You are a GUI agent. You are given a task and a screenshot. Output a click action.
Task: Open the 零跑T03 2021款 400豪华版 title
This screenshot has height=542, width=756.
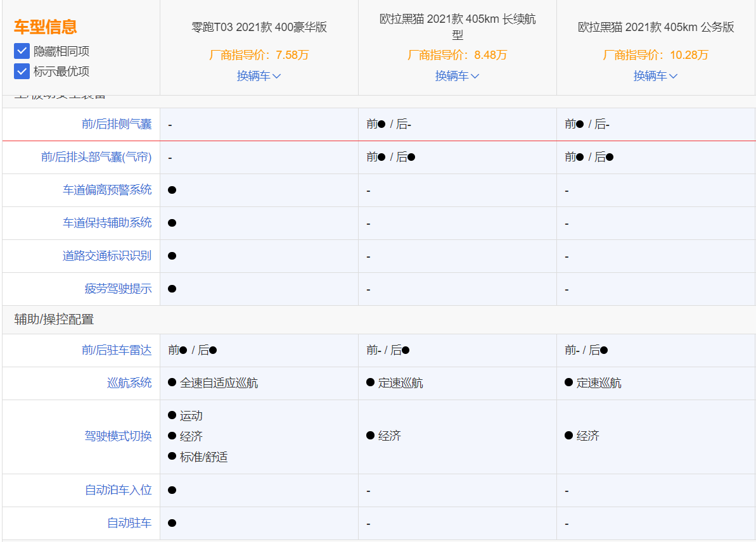pos(259,27)
